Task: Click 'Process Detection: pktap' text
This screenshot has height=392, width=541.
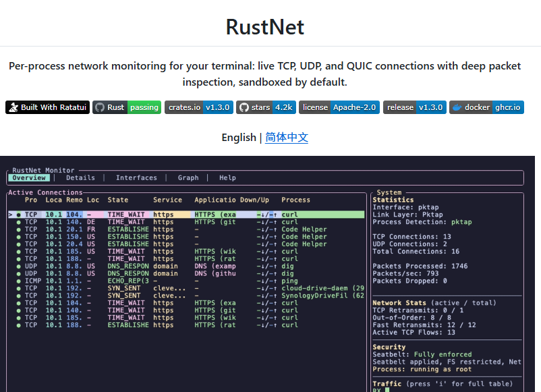Action: 422,222
